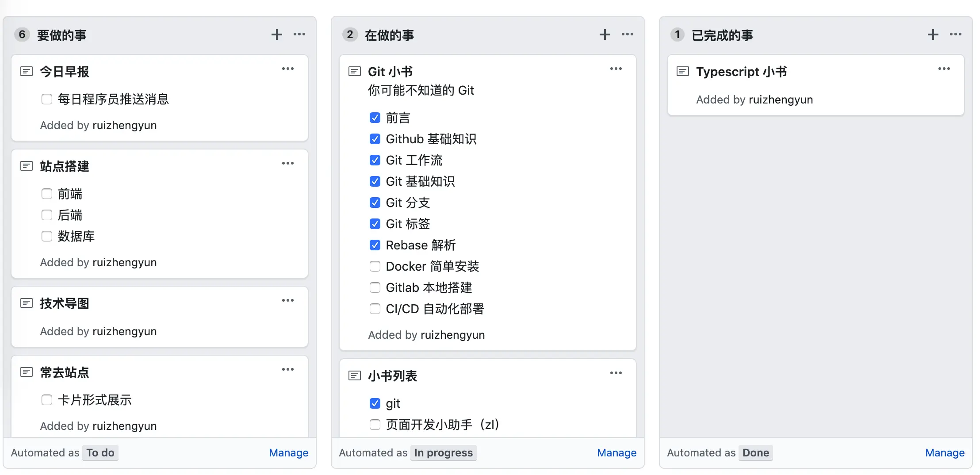Open 技术导图 card options menu
The image size is (980, 475).
[287, 300]
